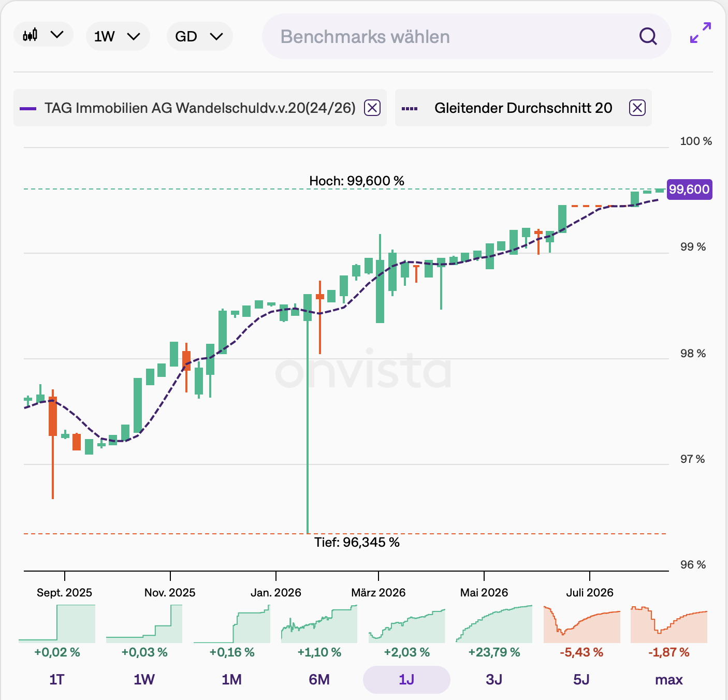This screenshot has height=700, width=728.
Task: Open the GD indicator dropdown
Action: [x=199, y=36]
